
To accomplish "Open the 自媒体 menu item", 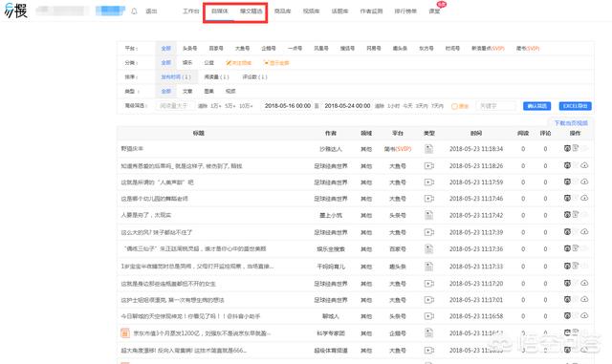I will coord(220,11).
